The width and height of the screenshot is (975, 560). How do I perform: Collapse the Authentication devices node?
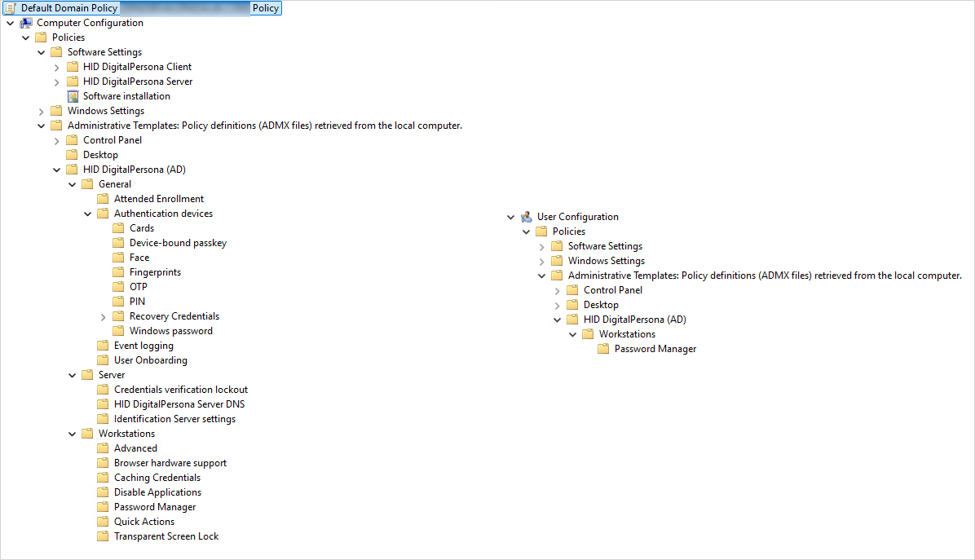(x=87, y=214)
